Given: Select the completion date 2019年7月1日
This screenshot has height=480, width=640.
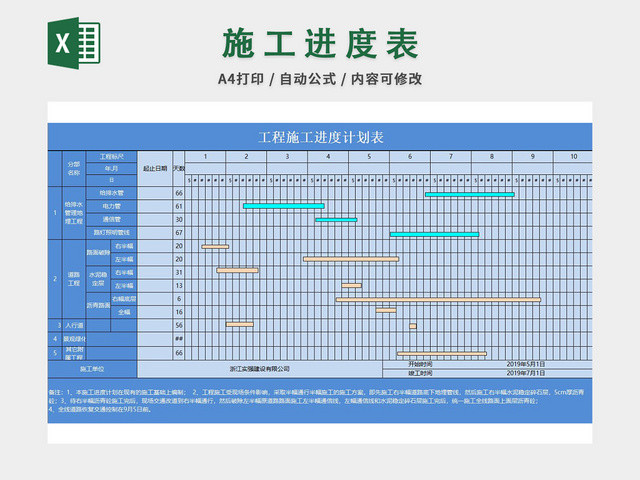Looking at the screenshot, I should (x=526, y=373).
